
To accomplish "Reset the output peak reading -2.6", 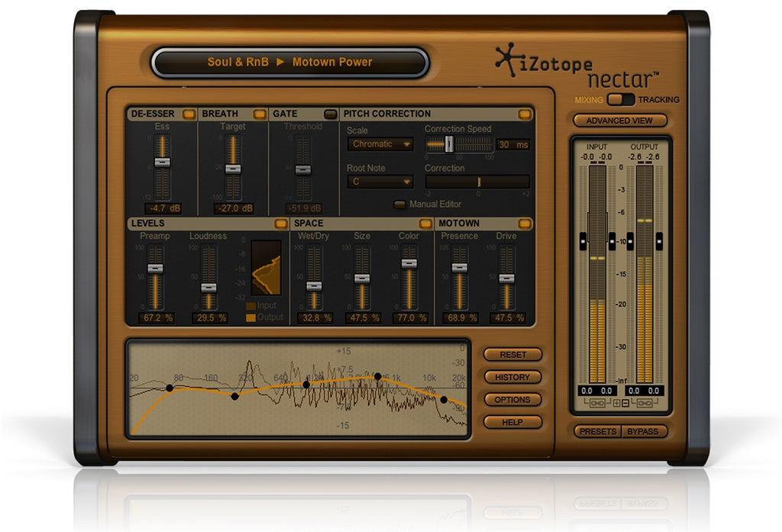I will click(643, 157).
